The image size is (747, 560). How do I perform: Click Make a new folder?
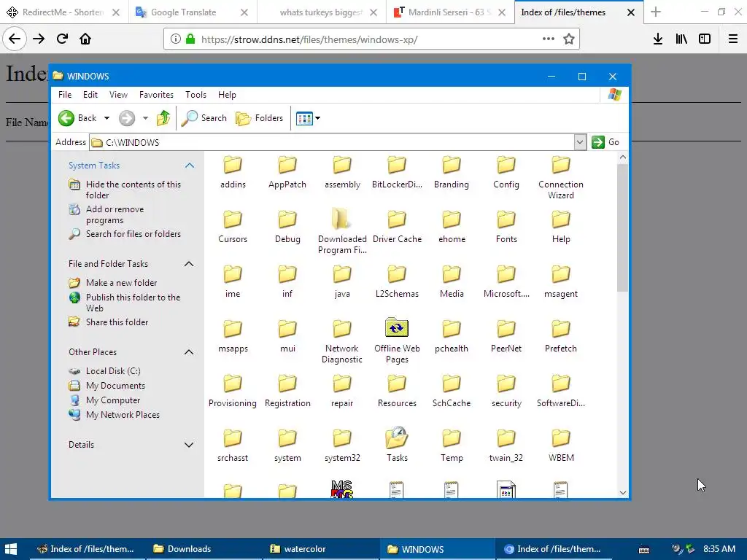coord(122,283)
